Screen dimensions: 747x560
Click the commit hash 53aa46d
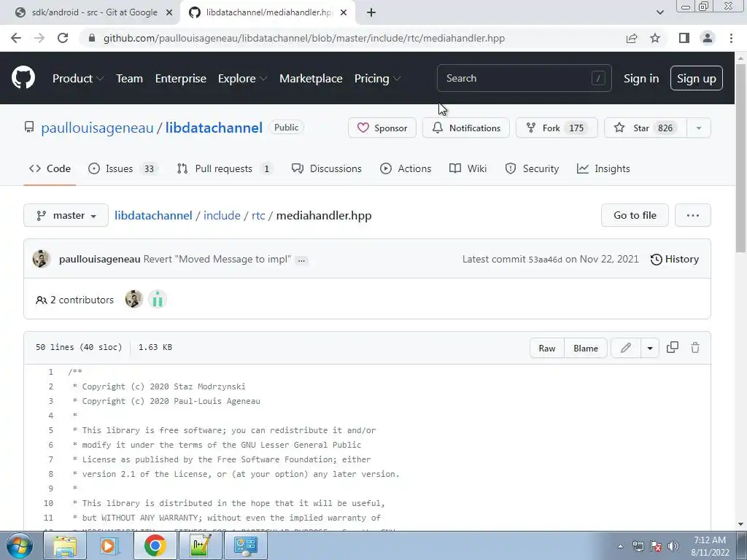tap(545, 260)
